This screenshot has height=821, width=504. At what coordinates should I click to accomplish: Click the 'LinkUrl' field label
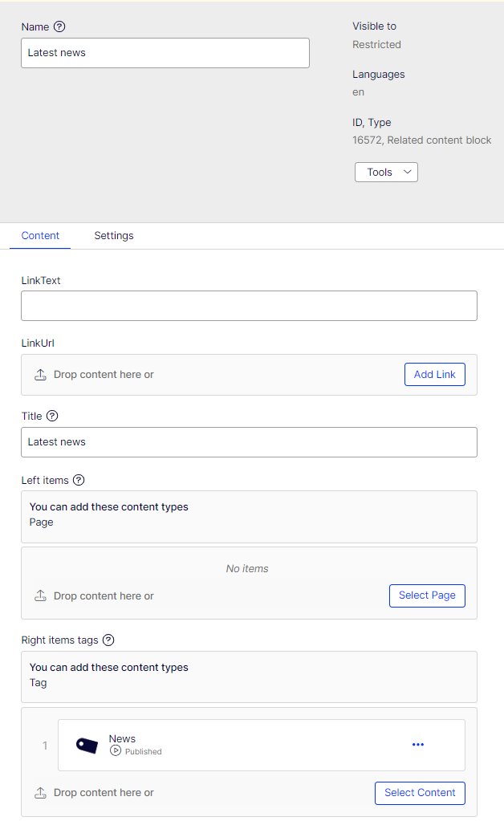tap(38, 343)
